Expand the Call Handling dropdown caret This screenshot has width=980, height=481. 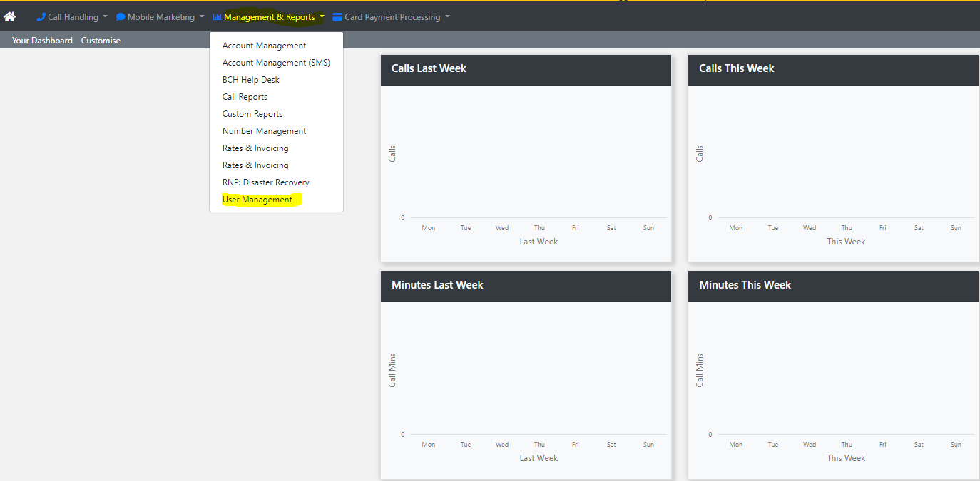coord(105,17)
